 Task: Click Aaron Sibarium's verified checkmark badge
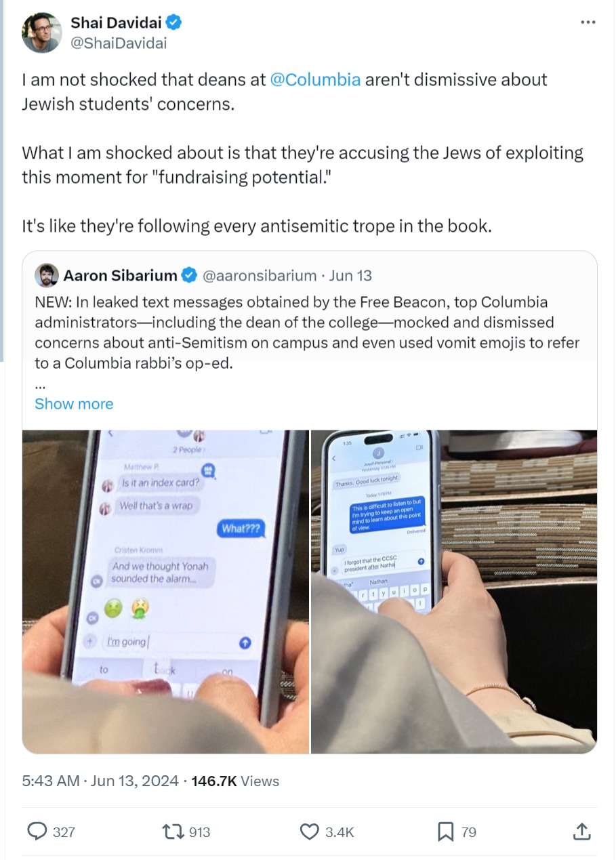(x=190, y=275)
